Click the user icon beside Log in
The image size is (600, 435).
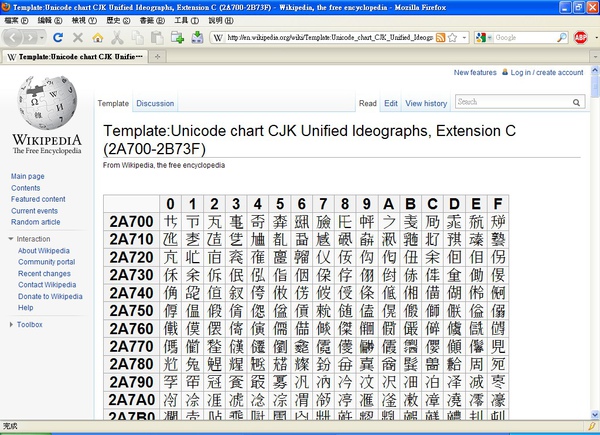[x=505, y=72]
